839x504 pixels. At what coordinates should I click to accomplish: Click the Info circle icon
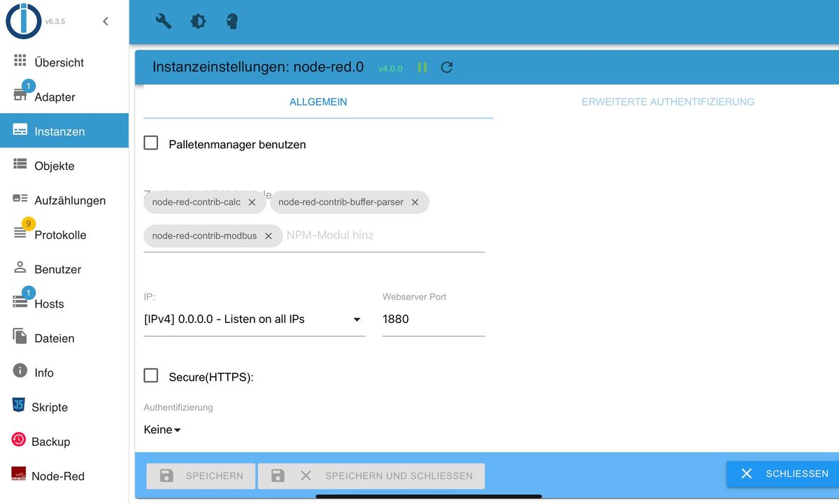(x=20, y=370)
